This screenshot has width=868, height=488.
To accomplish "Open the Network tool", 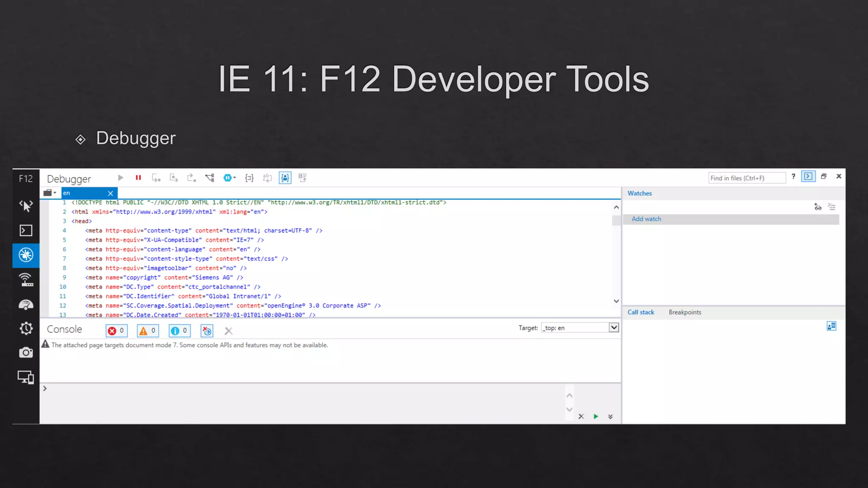I will pyautogui.click(x=26, y=280).
